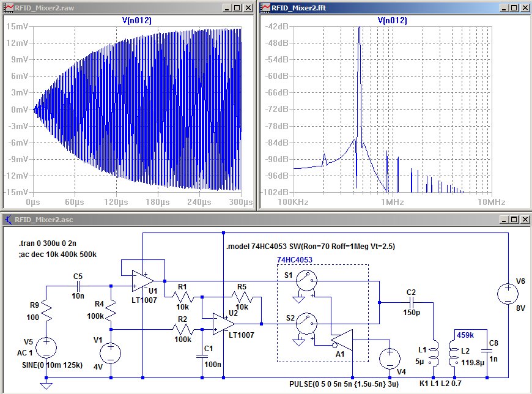Select the V6 8V source symbol
Screen dimensions: 532x394
(x=508, y=294)
